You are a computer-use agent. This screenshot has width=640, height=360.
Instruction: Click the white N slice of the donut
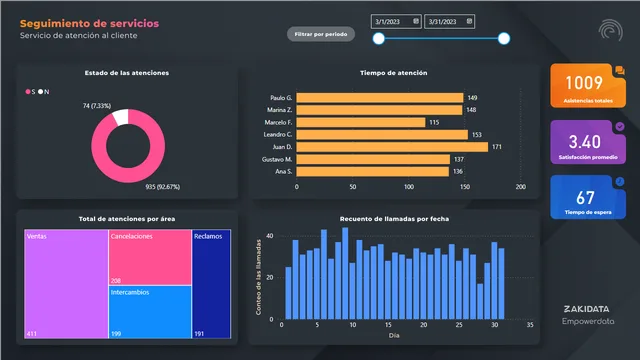(x=121, y=117)
